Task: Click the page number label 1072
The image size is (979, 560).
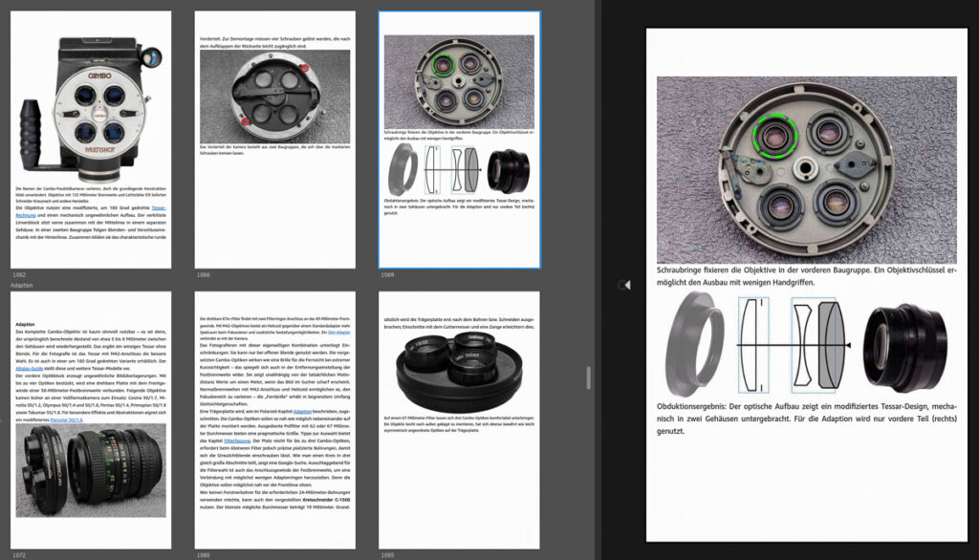Action: pos(19,555)
